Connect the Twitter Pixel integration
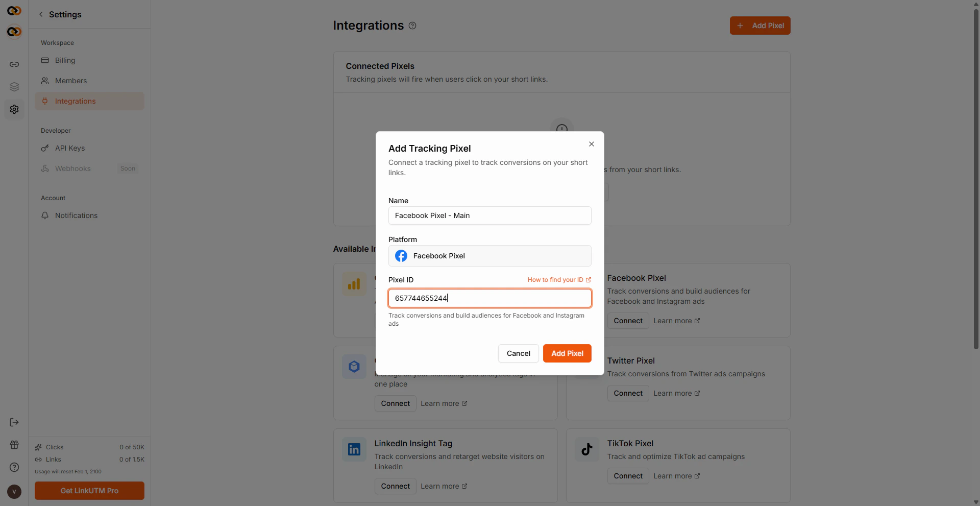The width and height of the screenshot is (980, 506). pos(628,393)
